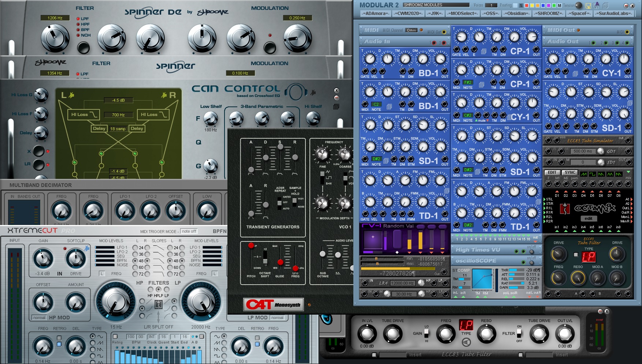Screen dimensions: 642x364
Task: Click the MIDI Out yellow jack on MIDI module
Action: (444, 32)
